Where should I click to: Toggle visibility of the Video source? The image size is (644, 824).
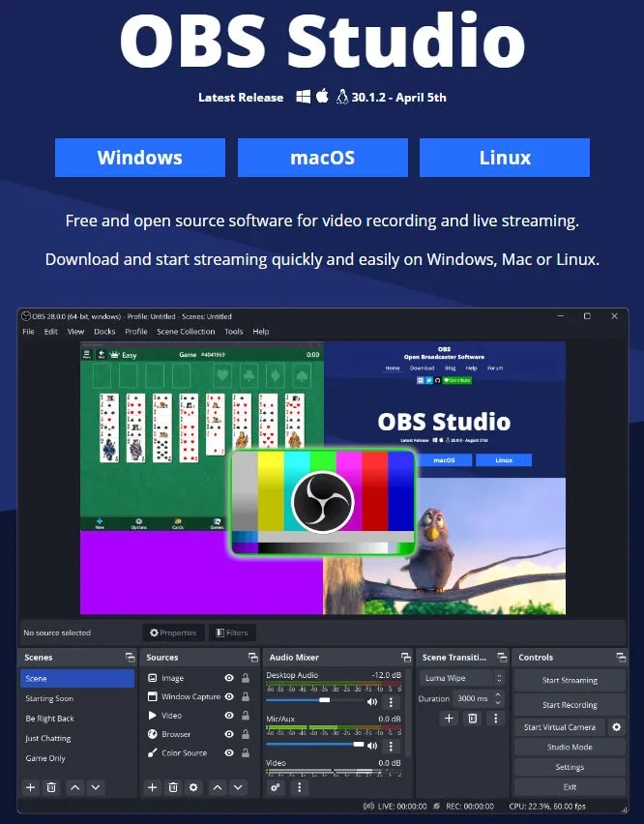[x=229, y=716]
